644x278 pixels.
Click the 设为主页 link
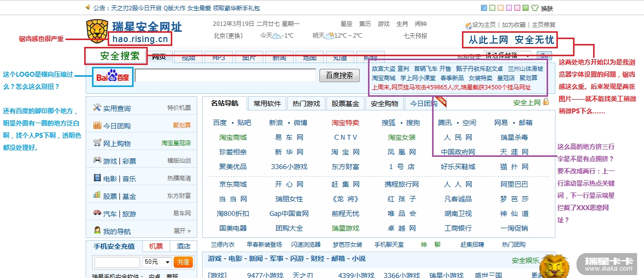[484, 25]
